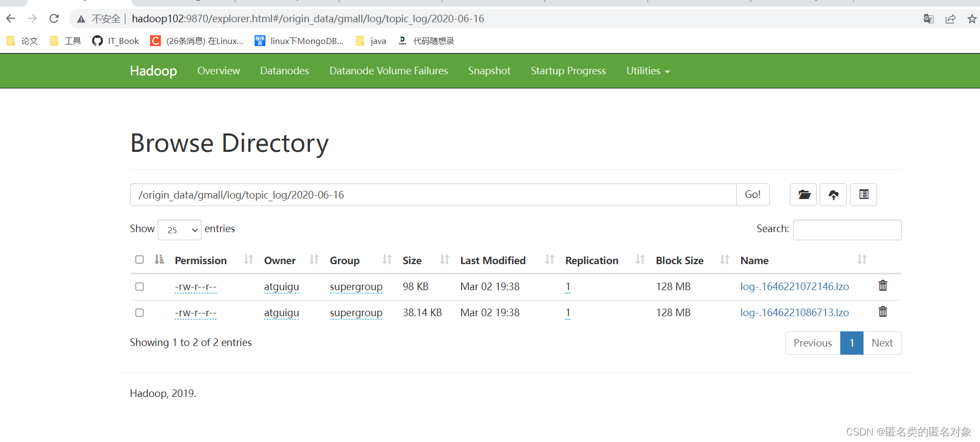
Task: Sort by Last Modified column arrows
Action: coord(549,260)
